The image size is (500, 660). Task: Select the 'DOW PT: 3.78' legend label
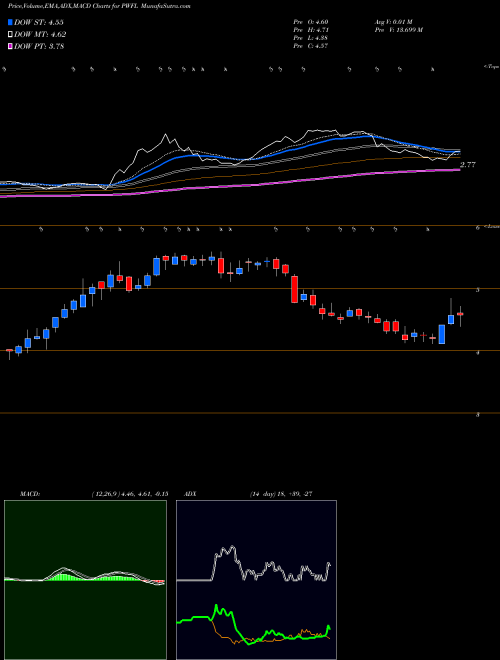coord(39,47)
